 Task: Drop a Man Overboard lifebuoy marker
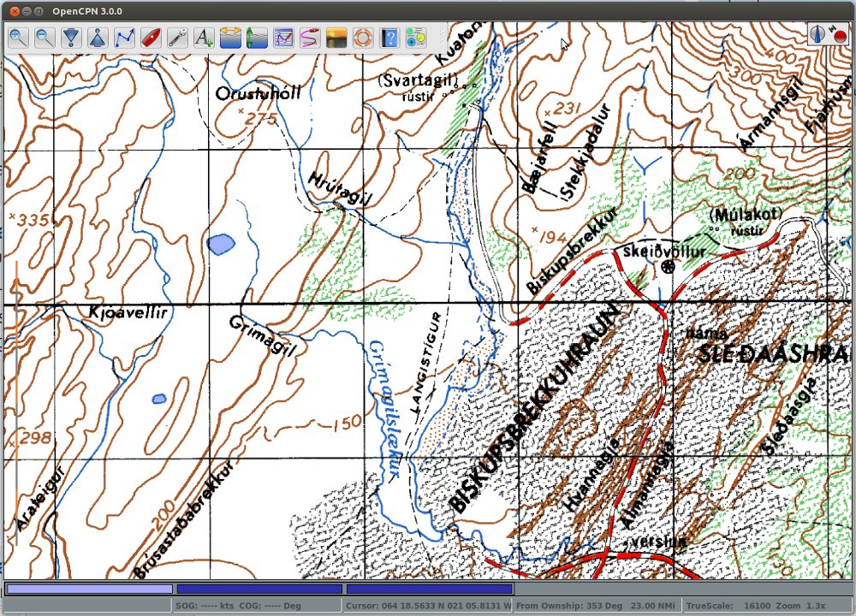(x=363, y=38)
